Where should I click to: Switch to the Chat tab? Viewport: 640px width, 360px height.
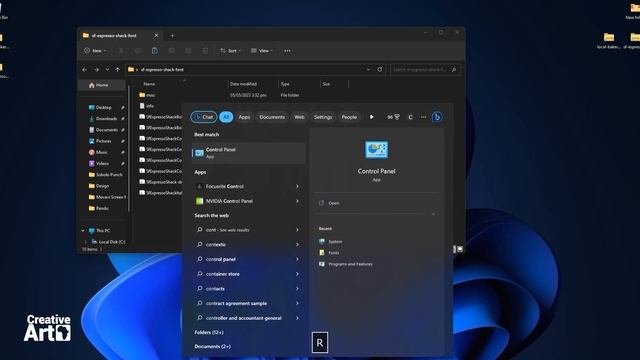coord(204,117)
